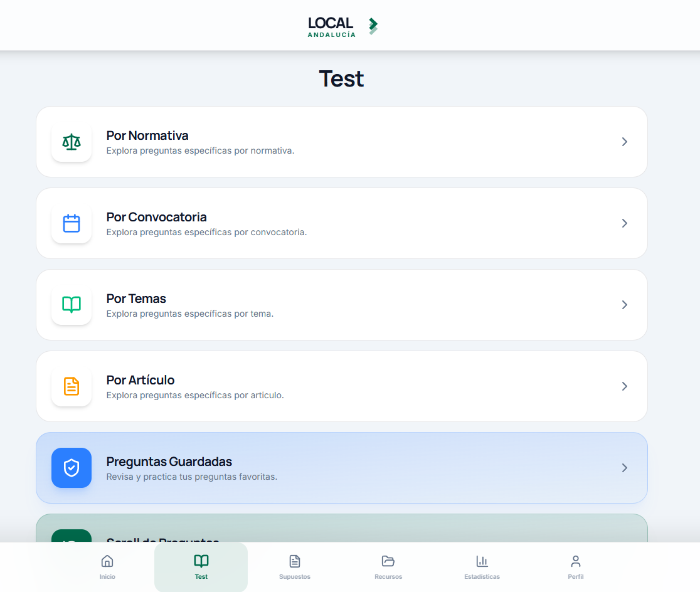Viewport: 700px width, 592px height.
Task: Switch to the Recursos tab
Action: pyautogui.click(x=388, y=567)
